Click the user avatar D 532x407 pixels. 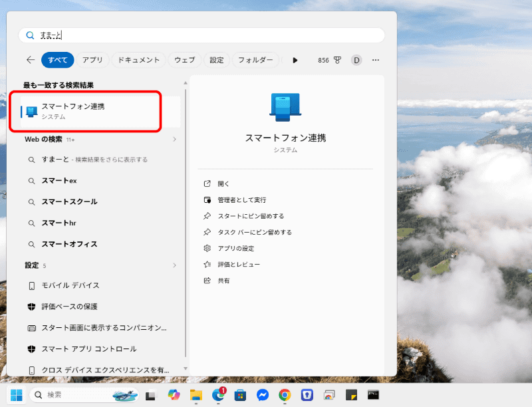(x=356, y=60)
